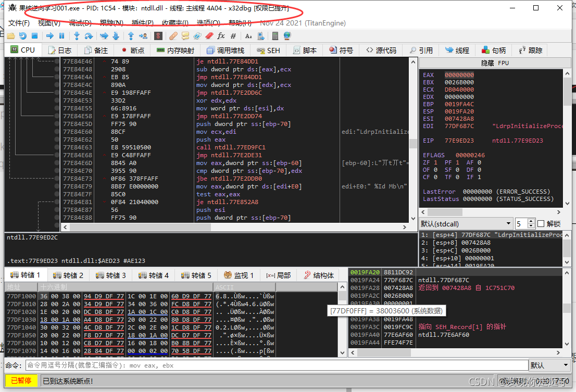Open functions list via the fx icon
The height and width of the screenshot is (392, 576).
coord(221,36)
